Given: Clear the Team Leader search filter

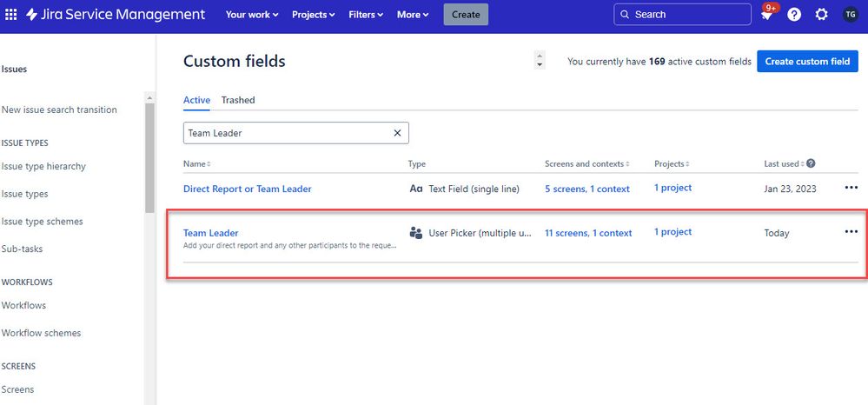Looking at the screenshot, I should click(397, 133).
